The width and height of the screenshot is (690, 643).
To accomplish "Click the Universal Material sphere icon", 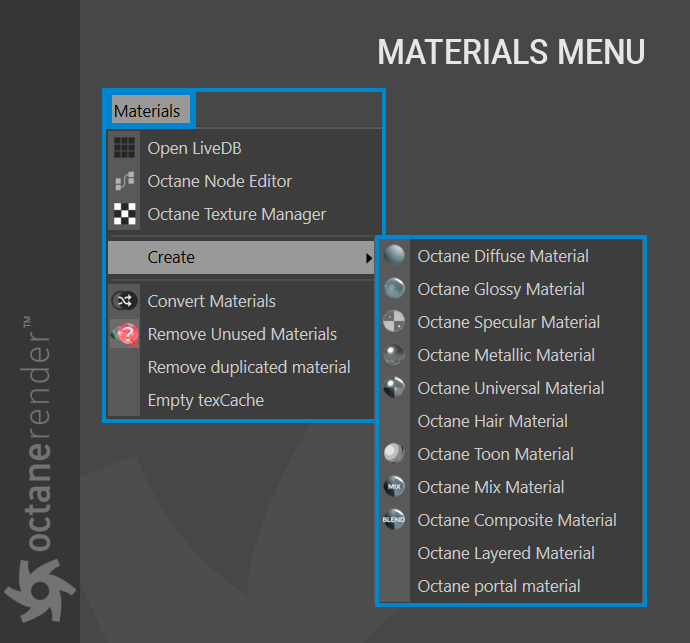I will [394, 387].
